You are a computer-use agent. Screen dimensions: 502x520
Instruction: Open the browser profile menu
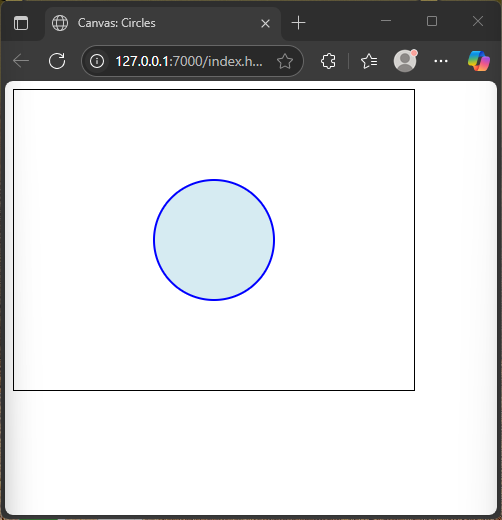pyautogui.click(x=405, y=61)
